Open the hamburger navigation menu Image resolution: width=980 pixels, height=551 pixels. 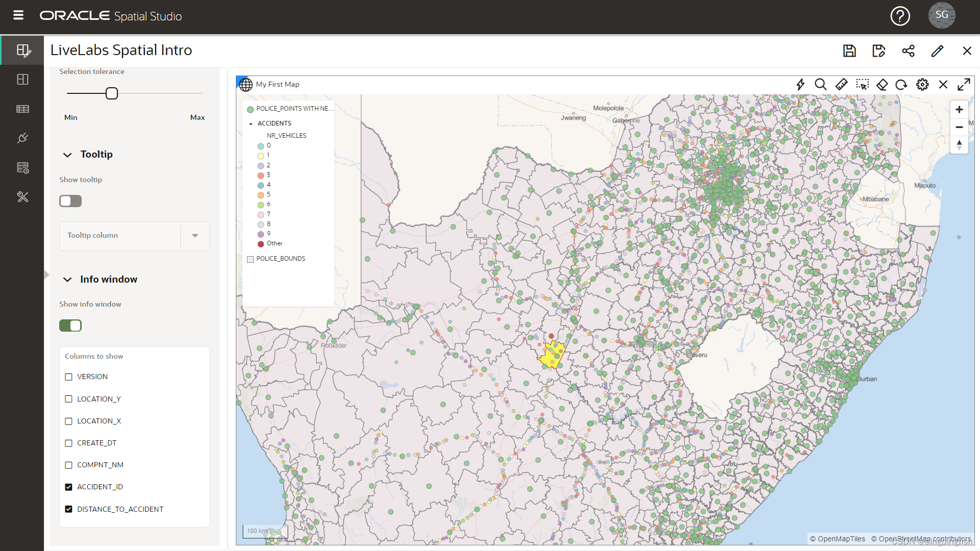tap(18, 15)
